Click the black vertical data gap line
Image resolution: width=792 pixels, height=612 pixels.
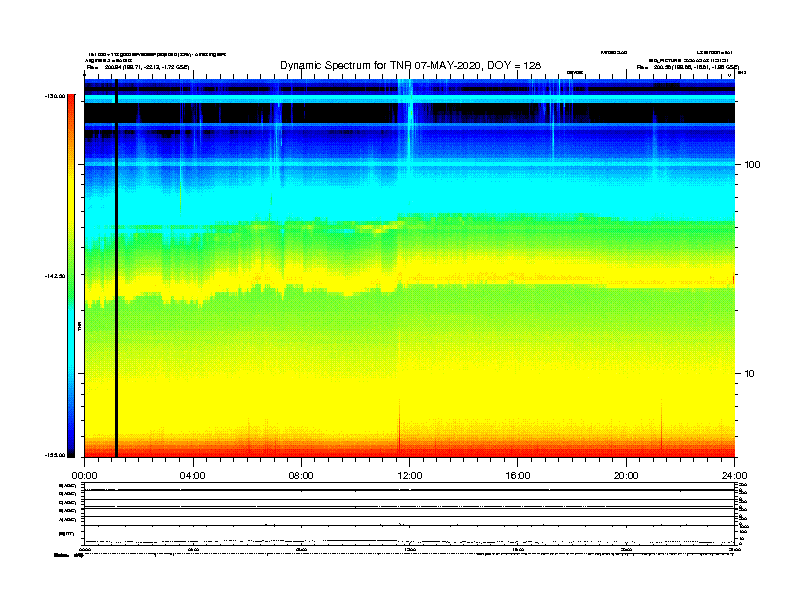point(116,268)
